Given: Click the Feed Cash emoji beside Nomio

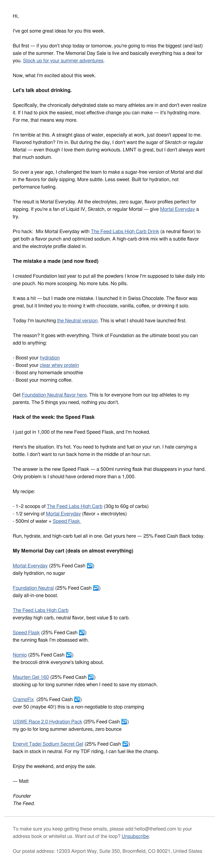Looking at the screenshot, I should (69, 655).
